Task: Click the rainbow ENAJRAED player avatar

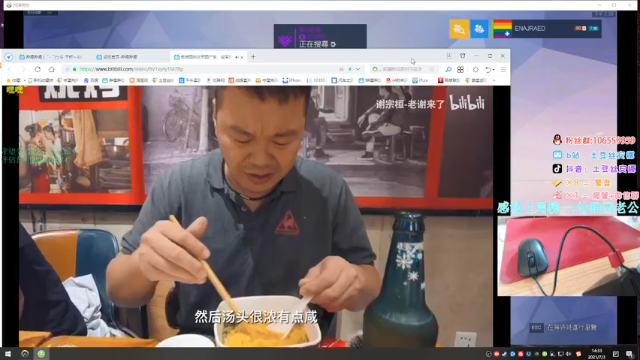Action: pos(502,29)
